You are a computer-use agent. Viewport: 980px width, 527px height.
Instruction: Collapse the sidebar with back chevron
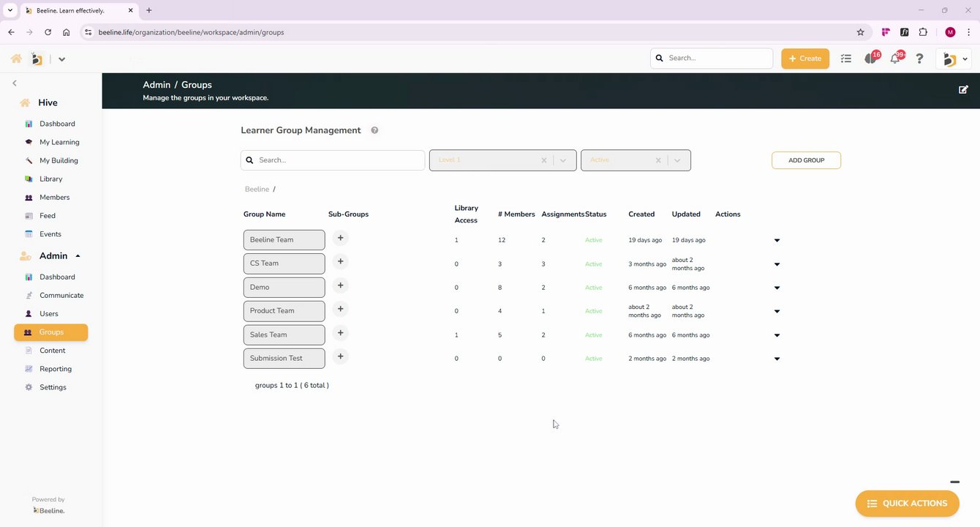pos(14,83)
